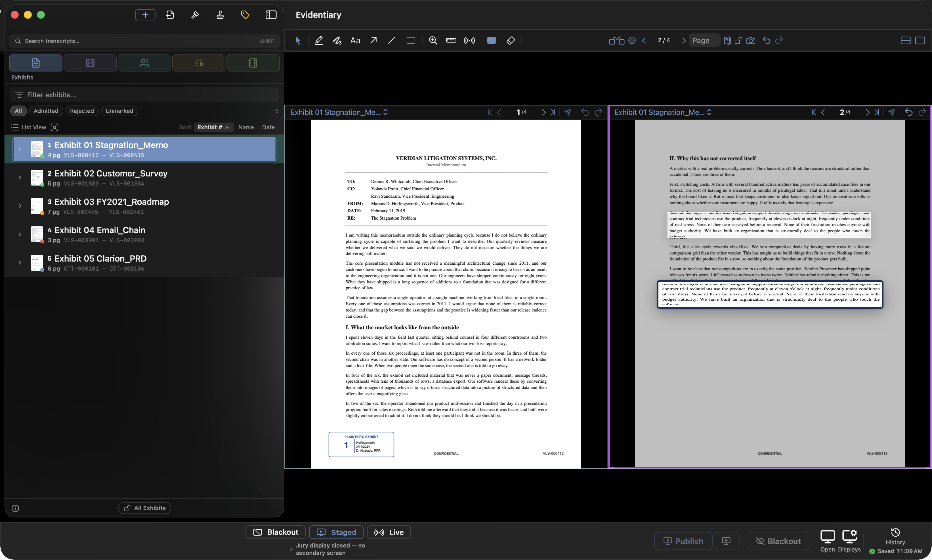Screen dimensions: 932x560
Task: Expand Exhibit 03 FY2021_Roadmap row
Action: [20, 206]
